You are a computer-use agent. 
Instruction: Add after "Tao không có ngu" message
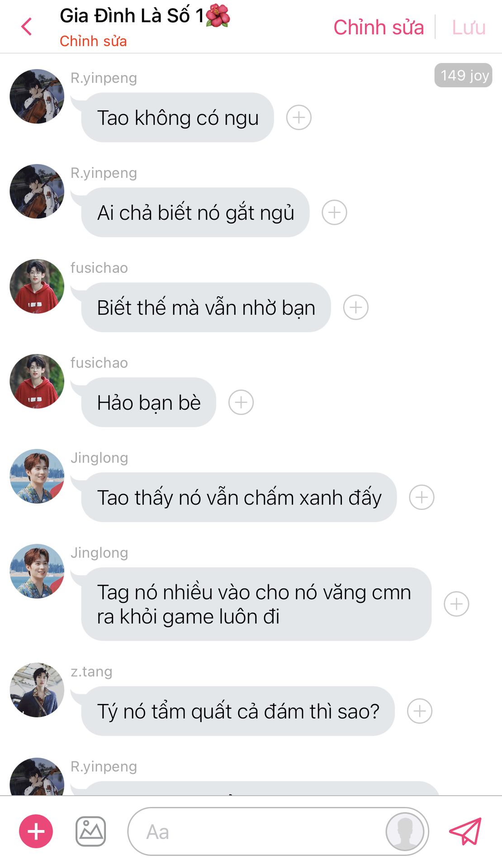(x=299, y=118)
